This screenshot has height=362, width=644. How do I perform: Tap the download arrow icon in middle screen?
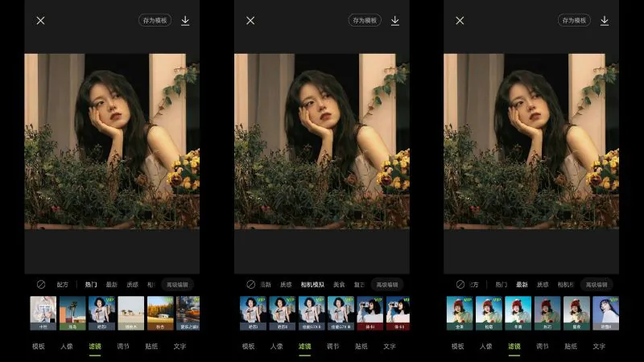point(394,21)
